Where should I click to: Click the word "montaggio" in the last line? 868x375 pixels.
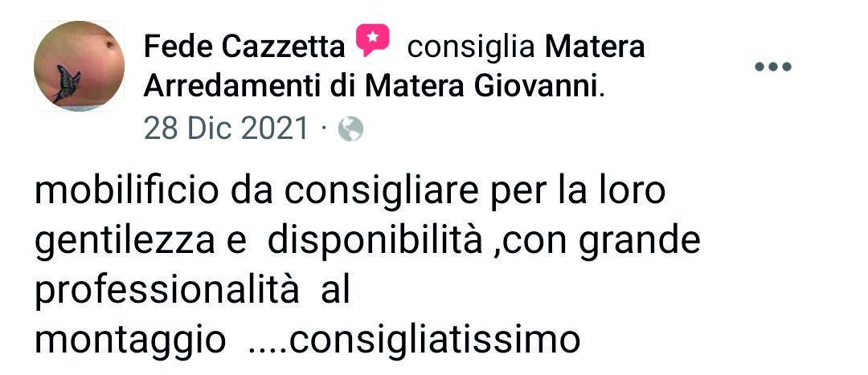tap(130, 342)
